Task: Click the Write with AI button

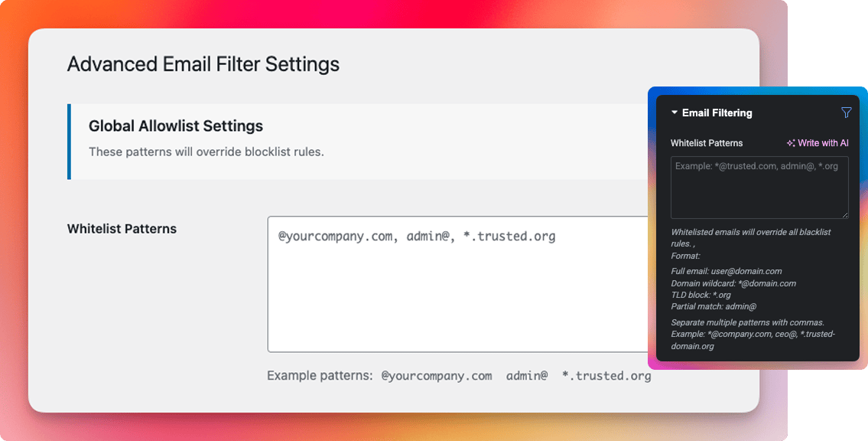Action: [818, 143]
